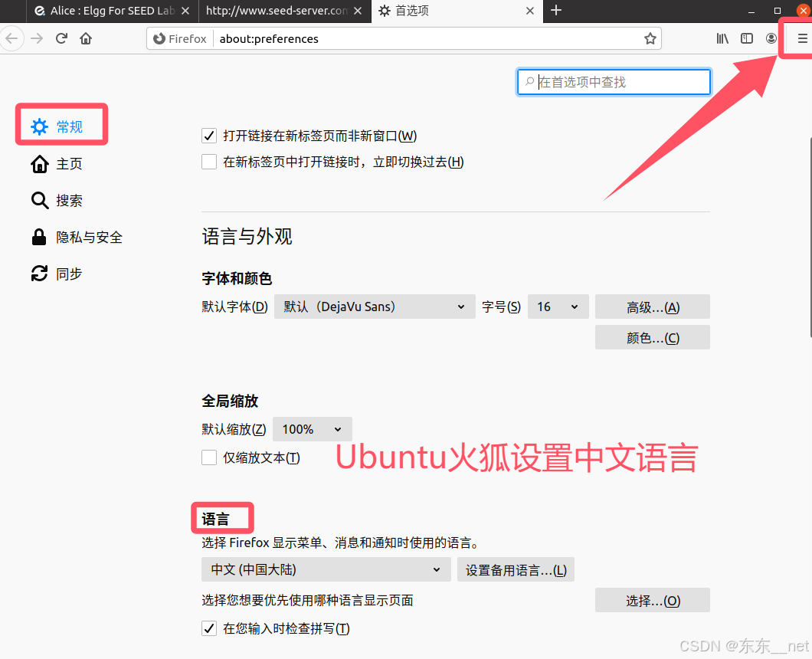Expand the 字号 16 dropdown
Viewport: 812px width, 659px height.
click(x=558, y=307)
